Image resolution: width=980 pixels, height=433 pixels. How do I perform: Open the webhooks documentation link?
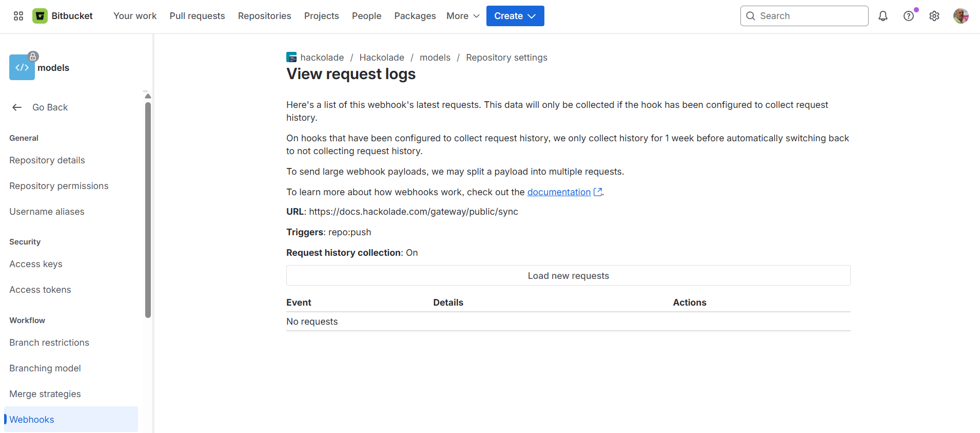(x=559, y=192)
